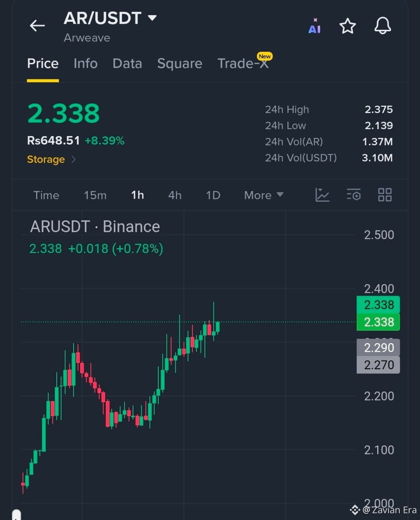Go back using the arrow icon

tap(37, 26)
